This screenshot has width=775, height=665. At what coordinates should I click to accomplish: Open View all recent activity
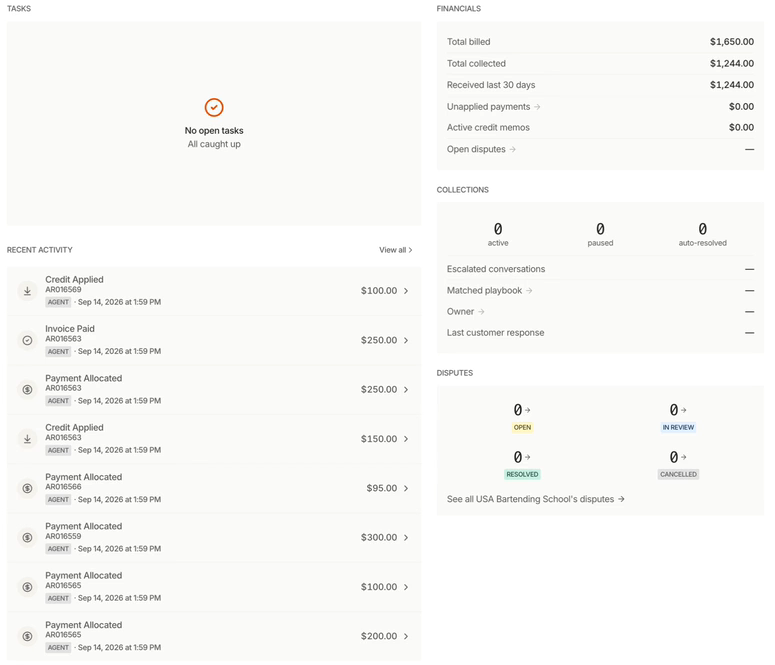pos(395,250)
